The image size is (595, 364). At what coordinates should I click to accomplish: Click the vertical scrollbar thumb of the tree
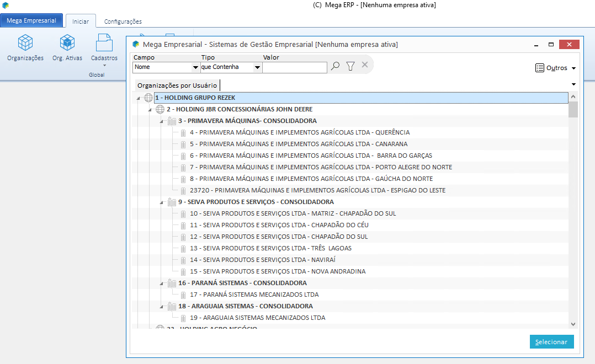pos(573,110)
